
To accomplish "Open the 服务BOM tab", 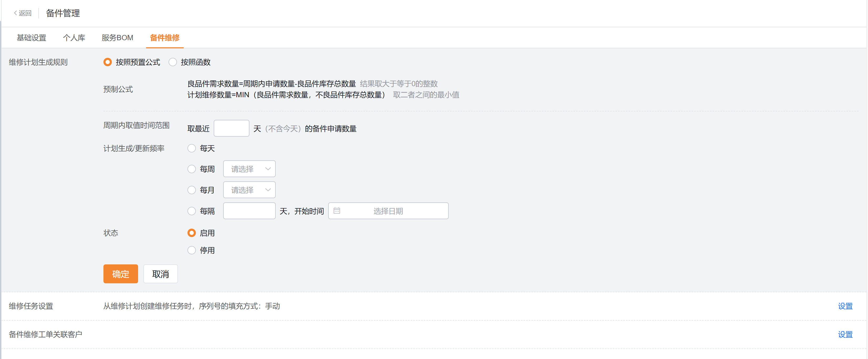I will (x=117, y=38).
